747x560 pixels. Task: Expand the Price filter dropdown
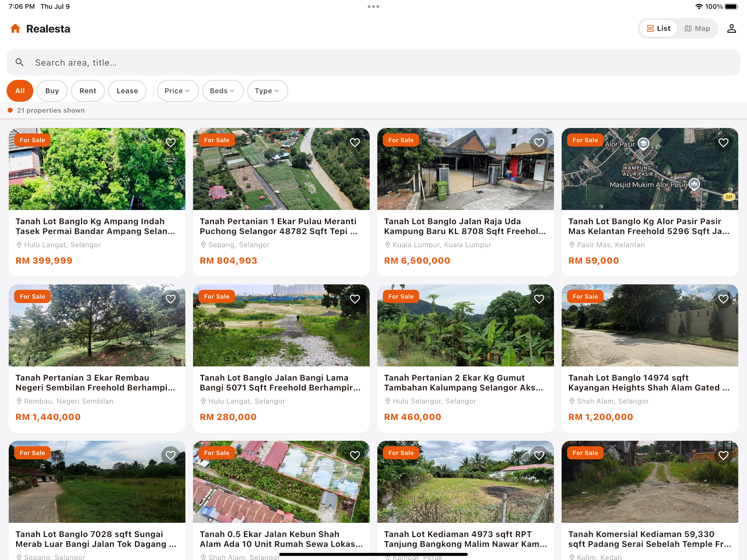coord(178,91)
